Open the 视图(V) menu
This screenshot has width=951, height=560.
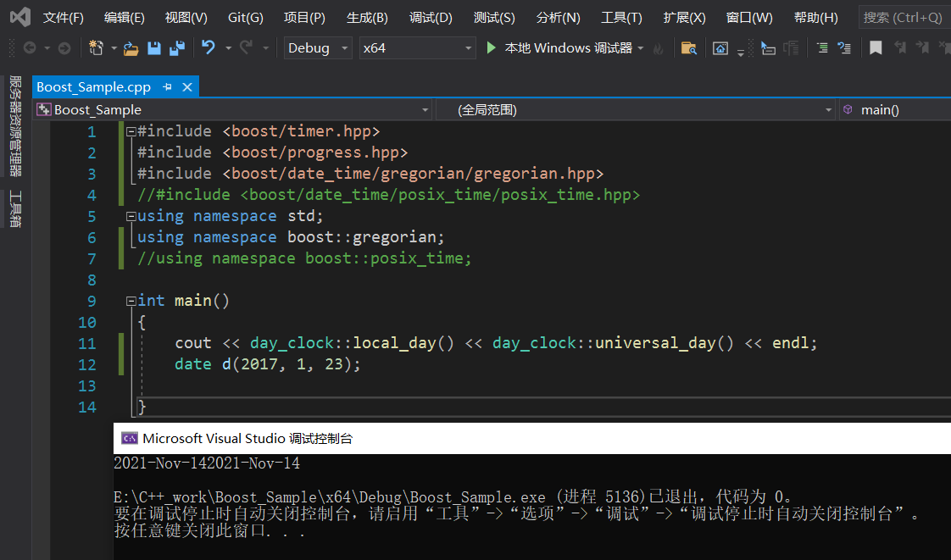(x=186, y=18)
